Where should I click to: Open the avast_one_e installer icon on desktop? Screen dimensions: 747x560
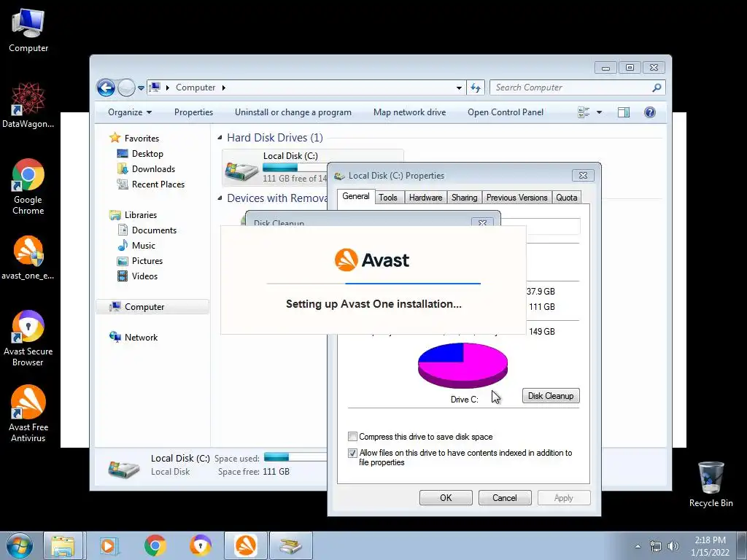pos(28,257)
